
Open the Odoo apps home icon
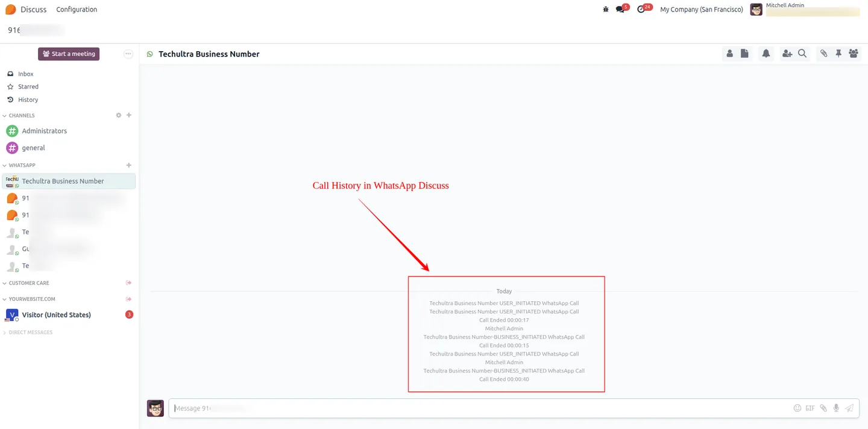[x=10, y=10]
